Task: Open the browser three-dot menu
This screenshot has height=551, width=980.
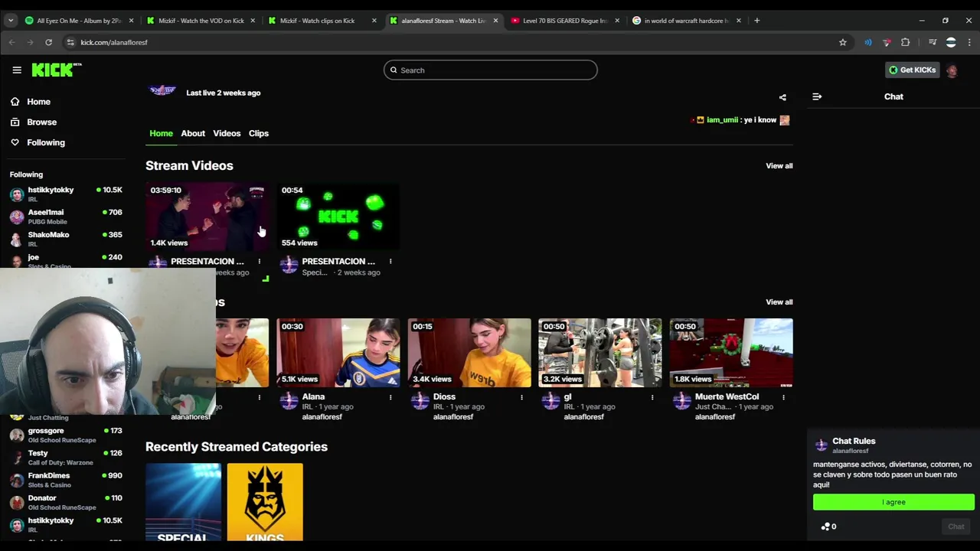Action: (x=969, y=42)
